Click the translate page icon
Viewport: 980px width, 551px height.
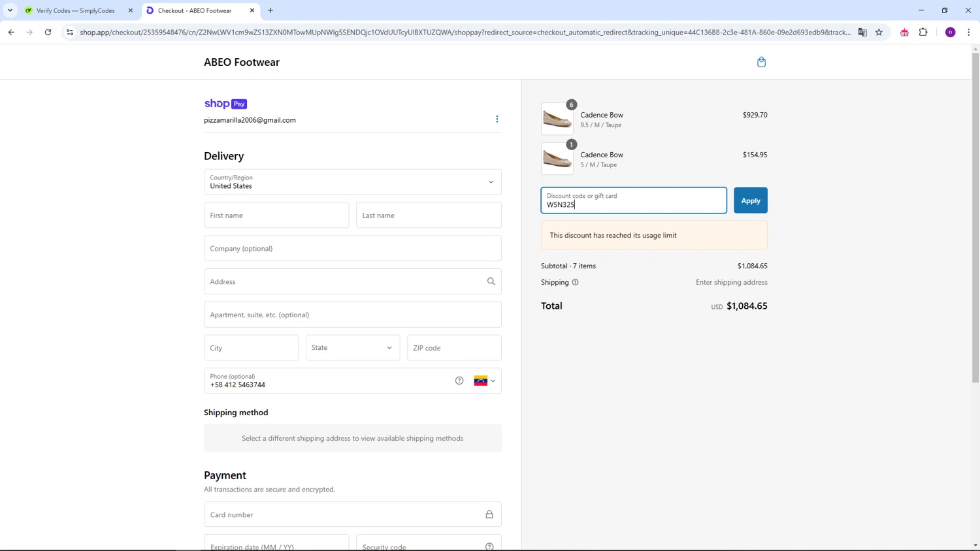(x=862, y=32)
